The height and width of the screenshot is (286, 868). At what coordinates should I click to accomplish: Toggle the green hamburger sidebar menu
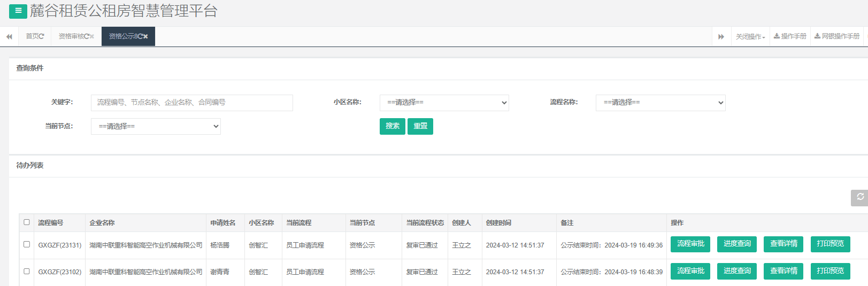(18, 11)
